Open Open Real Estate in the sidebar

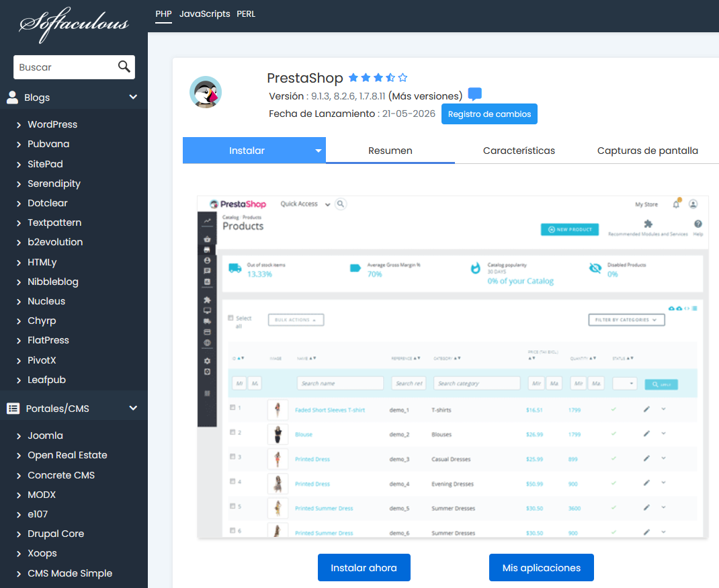(x=67, y=455)
